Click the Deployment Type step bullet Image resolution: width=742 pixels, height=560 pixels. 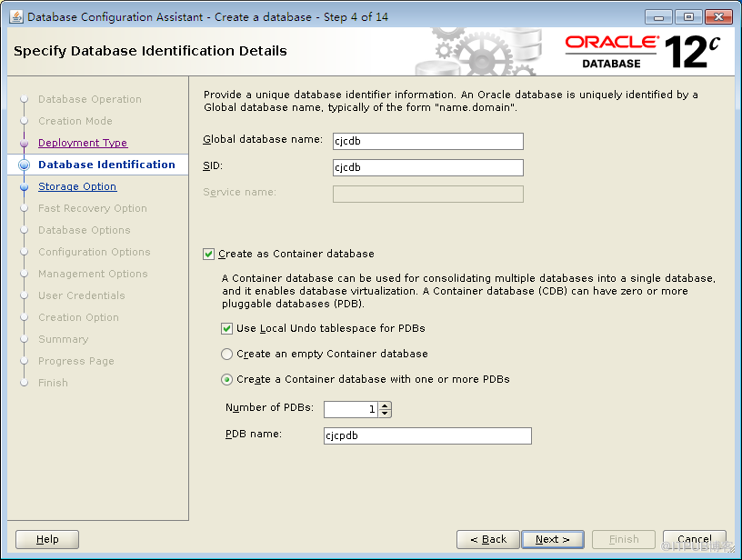tap(25, 143)
